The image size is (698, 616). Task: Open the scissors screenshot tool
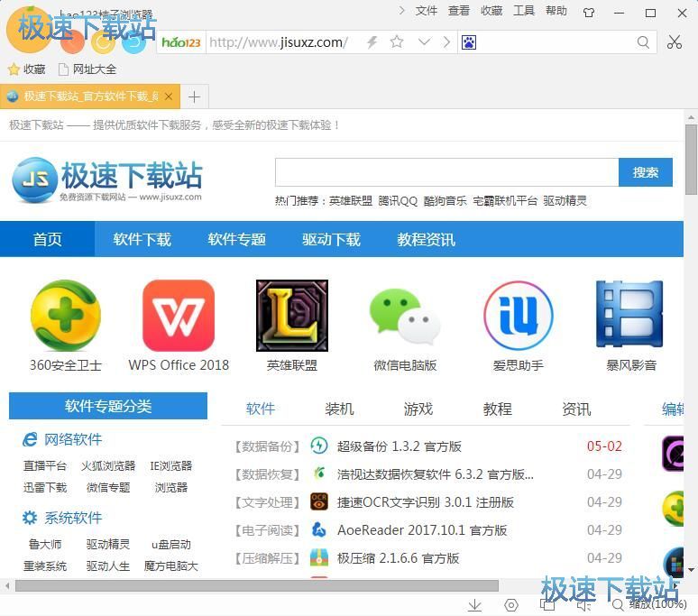click(674, 42)
